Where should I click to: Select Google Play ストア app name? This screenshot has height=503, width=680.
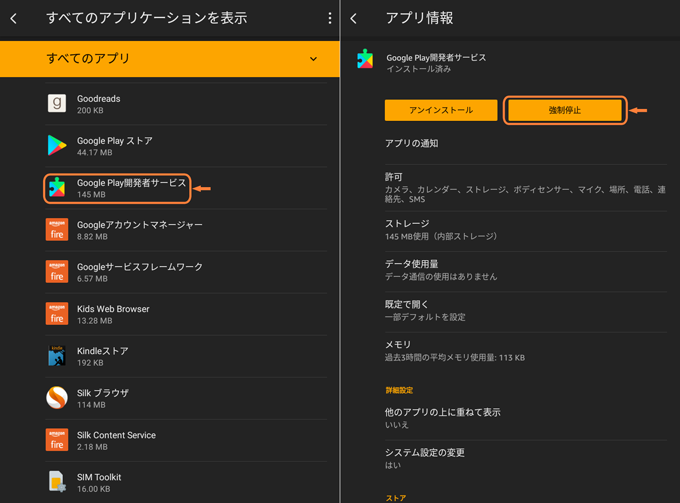tap(114, 141)
